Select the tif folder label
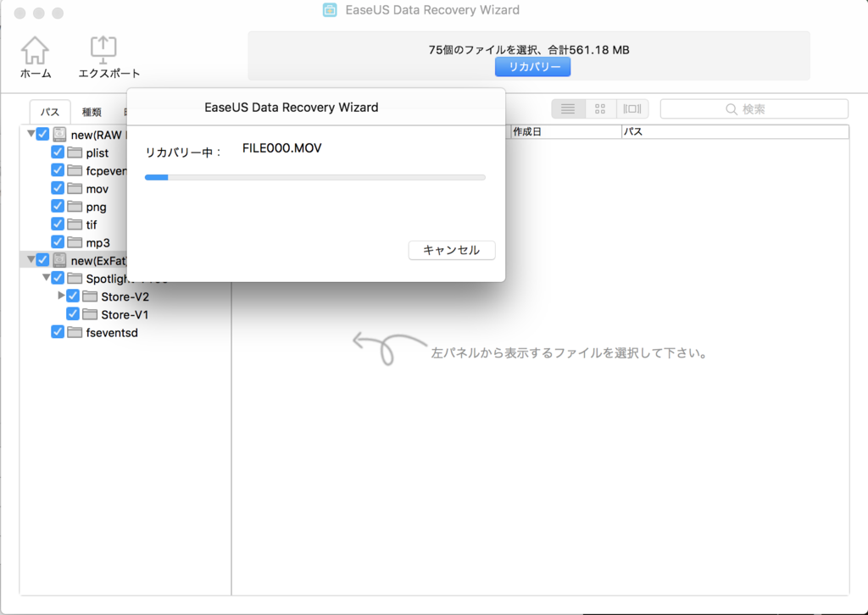868x615 pixels. (92, 225)
